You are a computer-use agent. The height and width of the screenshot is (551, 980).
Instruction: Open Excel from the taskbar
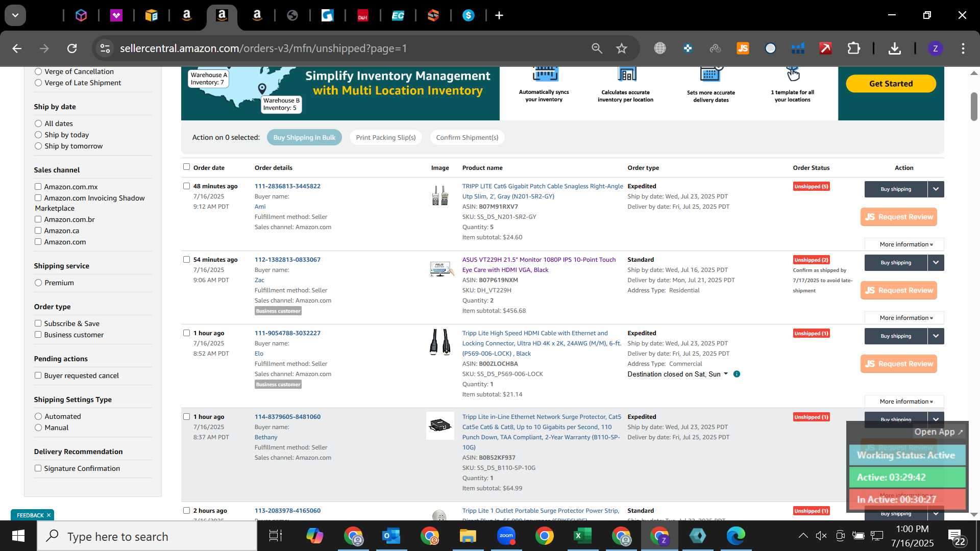coord(582,536)
